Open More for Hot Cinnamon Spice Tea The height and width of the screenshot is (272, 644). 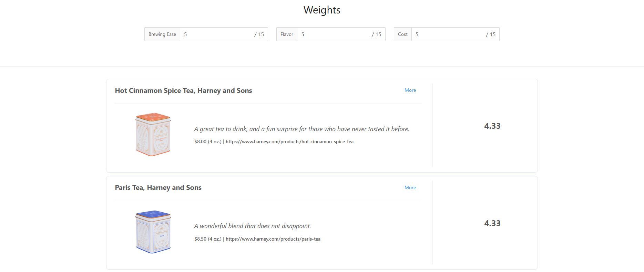click(410, 90)
